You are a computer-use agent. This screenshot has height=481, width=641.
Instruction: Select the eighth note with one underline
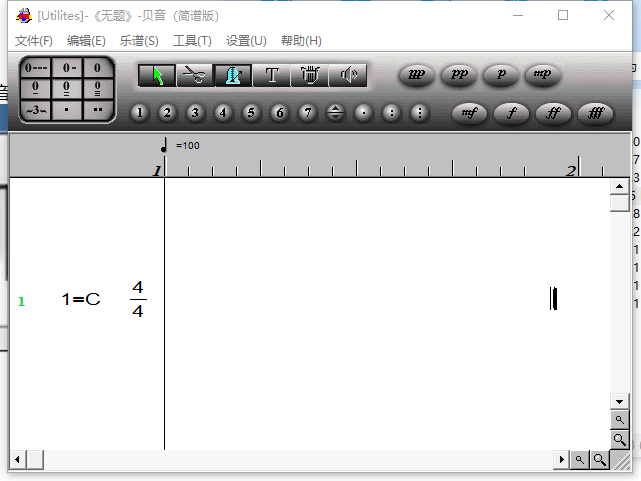pos(36,88)
